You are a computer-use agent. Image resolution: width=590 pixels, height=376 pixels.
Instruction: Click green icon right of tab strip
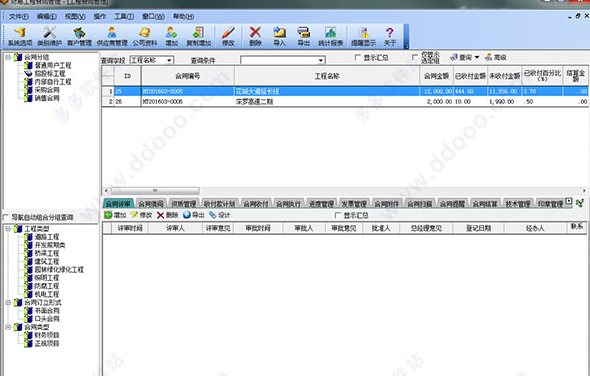click(579, 203)
